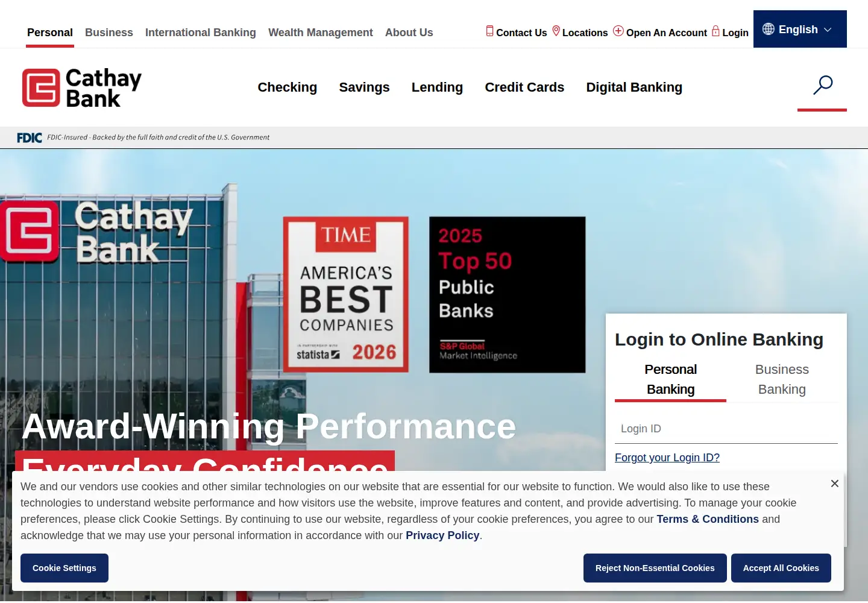Open the Cookie Settings button

(64, 568)
